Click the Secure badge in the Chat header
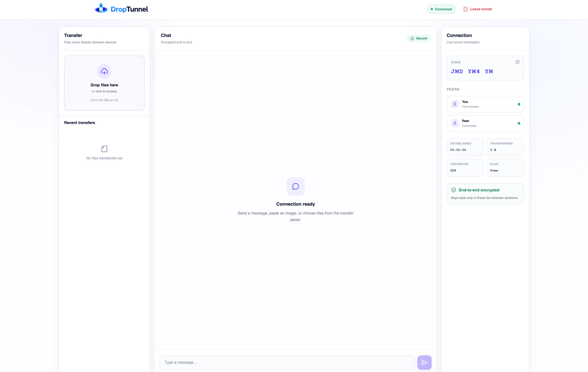This screenshot has width=588, height=372. [419, 38]
